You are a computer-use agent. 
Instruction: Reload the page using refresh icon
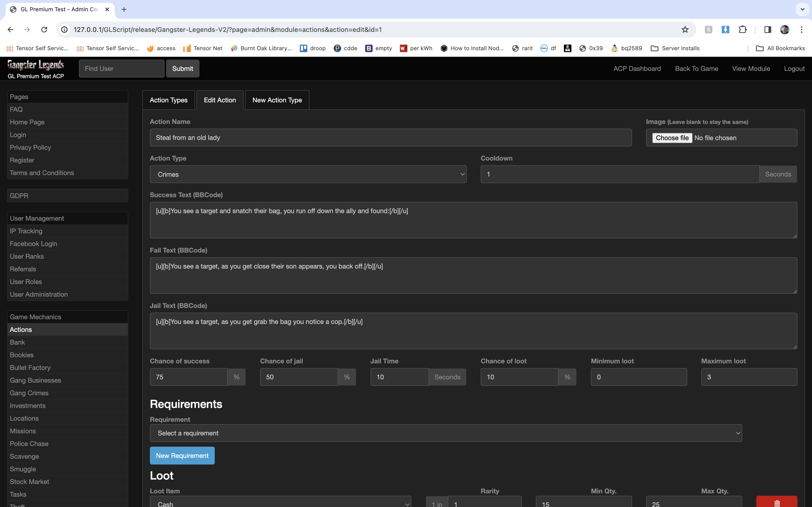click(44, 30)
